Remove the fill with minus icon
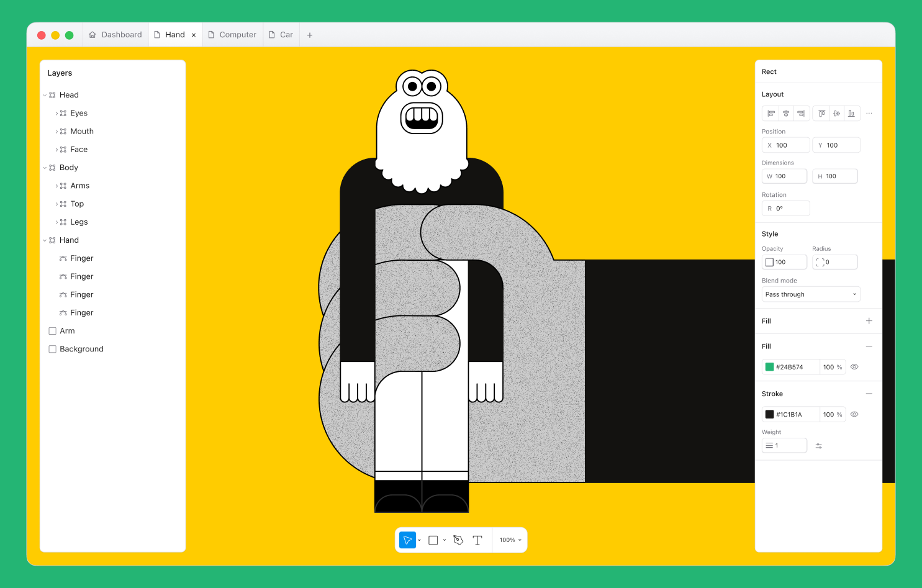 (x=869, y=346)
